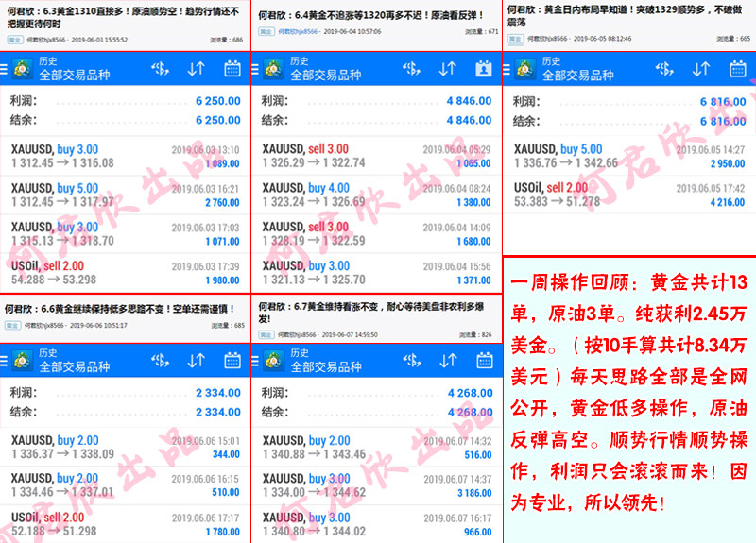
Task: Click sort arrows icon in 6 816.00 profit panel
Action: 701,69
